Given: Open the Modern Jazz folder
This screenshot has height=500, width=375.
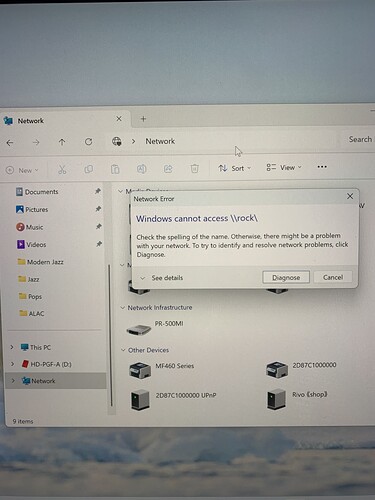Looking at the screenshot, I should [x=40, y=262].
